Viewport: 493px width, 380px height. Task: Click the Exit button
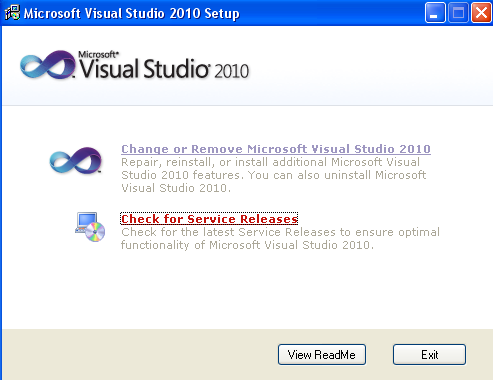[429, 355]
